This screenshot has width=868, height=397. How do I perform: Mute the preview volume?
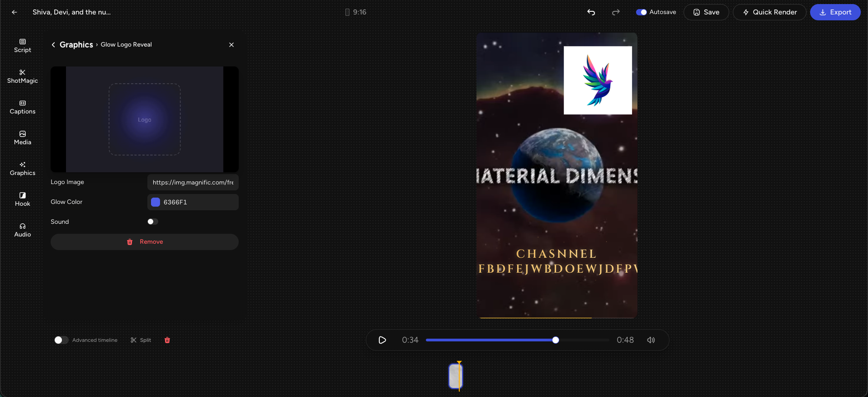651,340
